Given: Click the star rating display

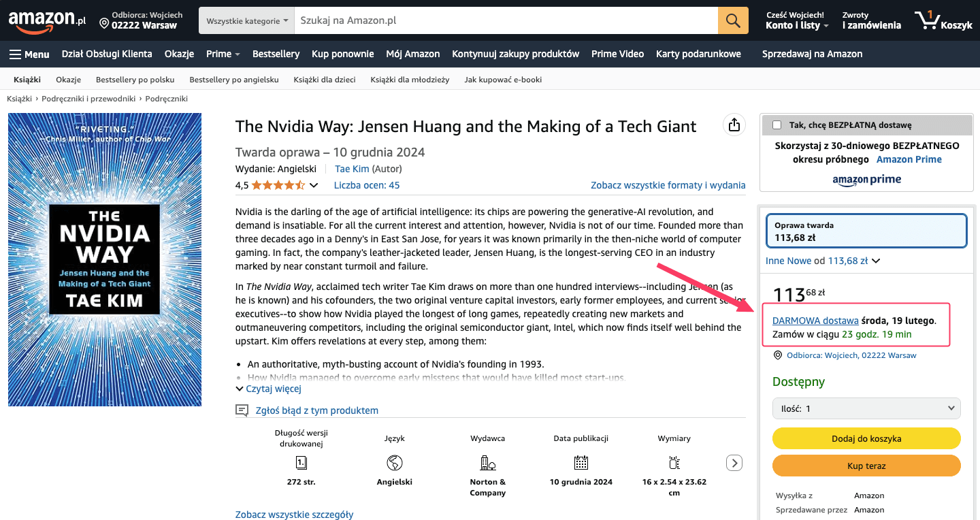Looking at the screenshot, I should click(x=278, y=185).
